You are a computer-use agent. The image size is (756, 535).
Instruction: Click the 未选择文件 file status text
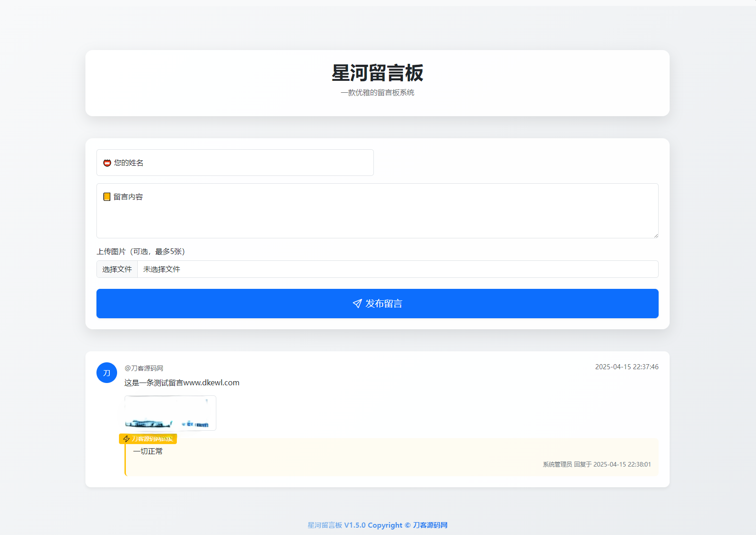(162, 269)
